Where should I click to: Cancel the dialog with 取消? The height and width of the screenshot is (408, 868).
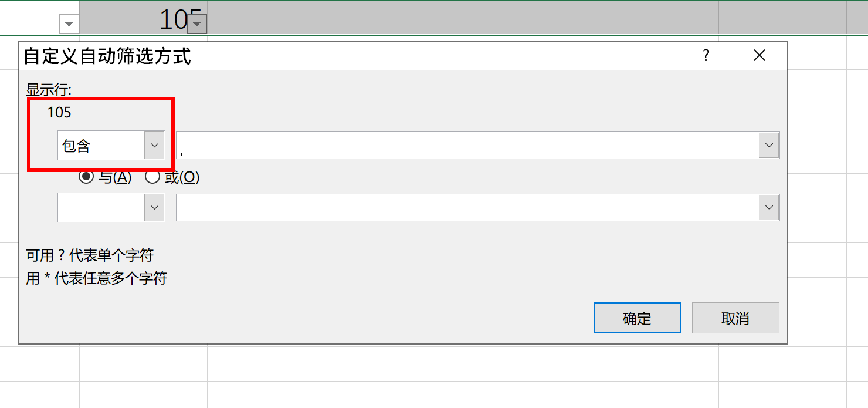(735, 318)
